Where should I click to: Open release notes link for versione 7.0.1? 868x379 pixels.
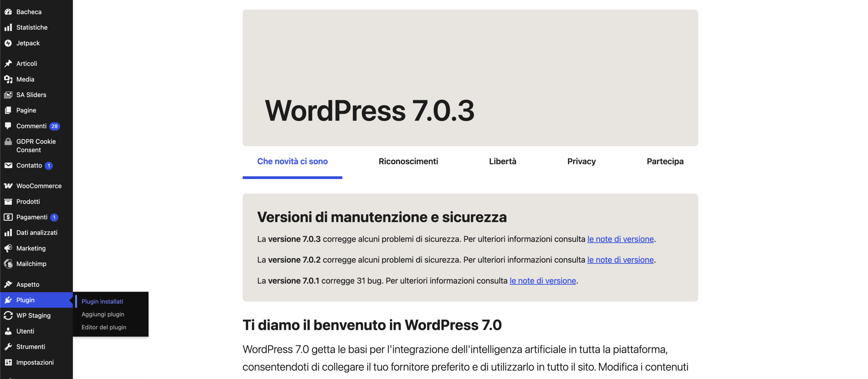pyautogui.click(x=543, y=281)
